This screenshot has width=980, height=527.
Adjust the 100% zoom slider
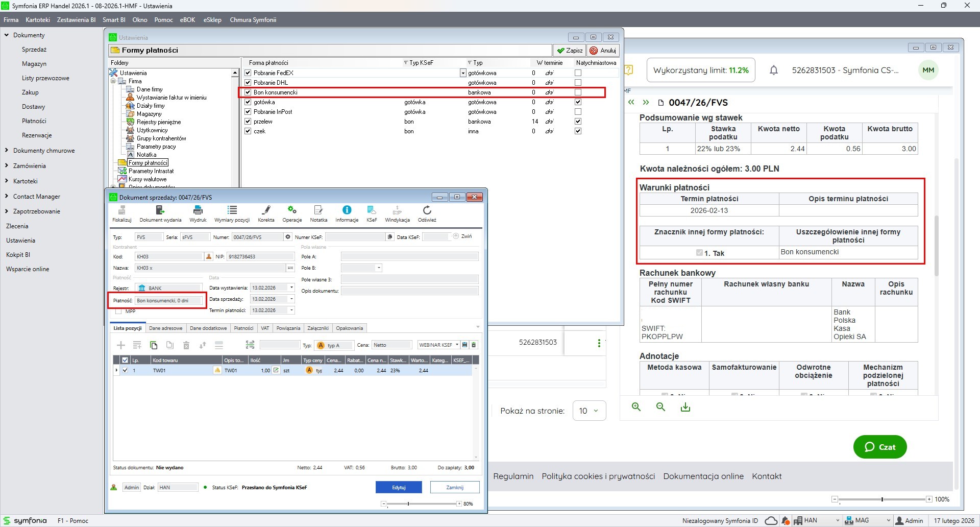pos(882,499)
